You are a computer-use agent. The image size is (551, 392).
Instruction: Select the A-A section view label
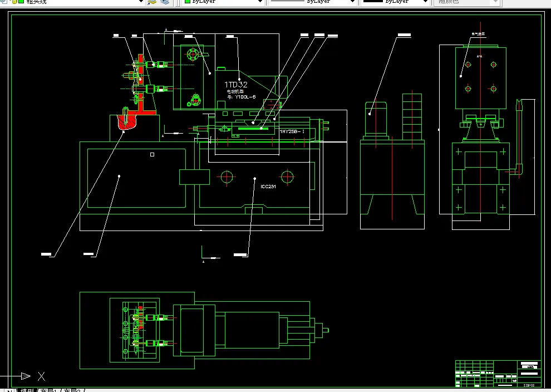(479, 56)
